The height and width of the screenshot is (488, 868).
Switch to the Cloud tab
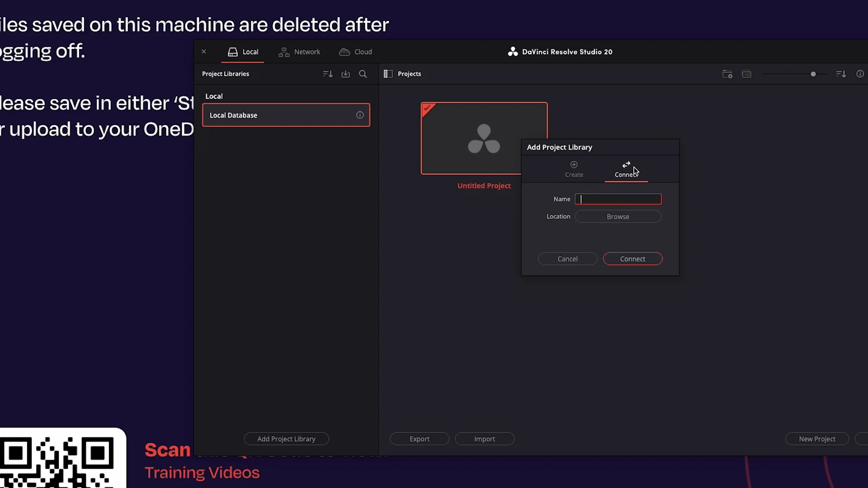(355, 52)
